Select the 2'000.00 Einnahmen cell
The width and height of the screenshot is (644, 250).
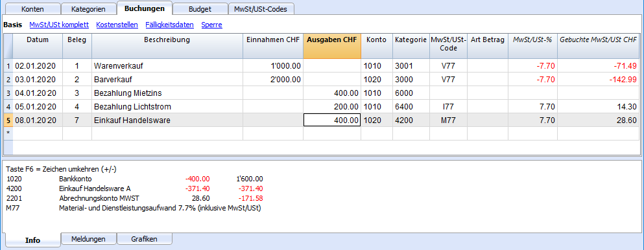point(273,79)
